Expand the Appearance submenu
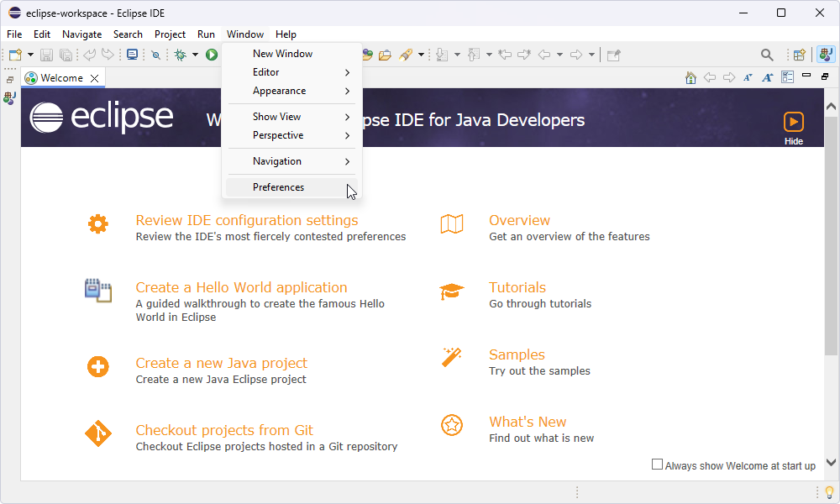Image resolution: width=840 pixels, height=504 pixels. click(x=292, y=91)
